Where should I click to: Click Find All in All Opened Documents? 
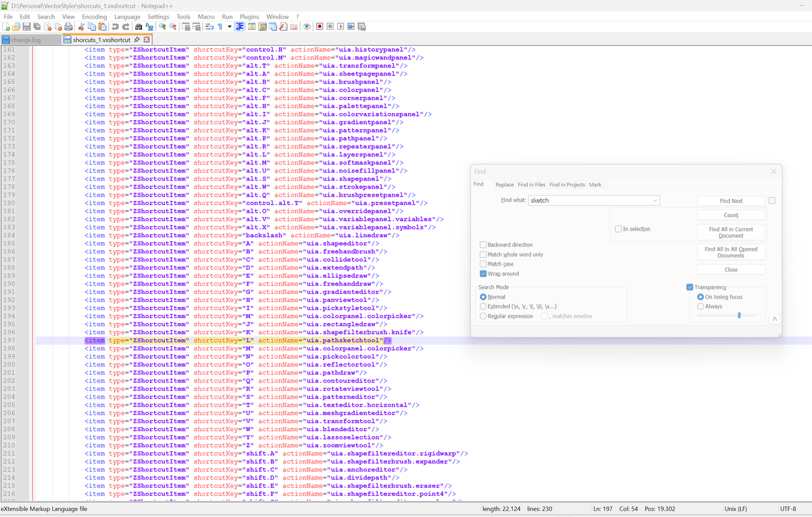[x=731, y=252]
